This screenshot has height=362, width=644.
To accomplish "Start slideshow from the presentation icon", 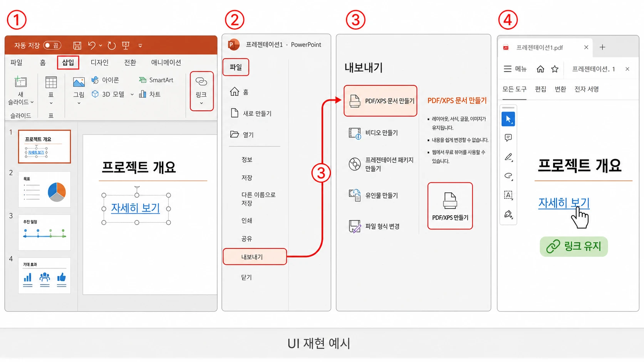I will [x=126, y=45].
